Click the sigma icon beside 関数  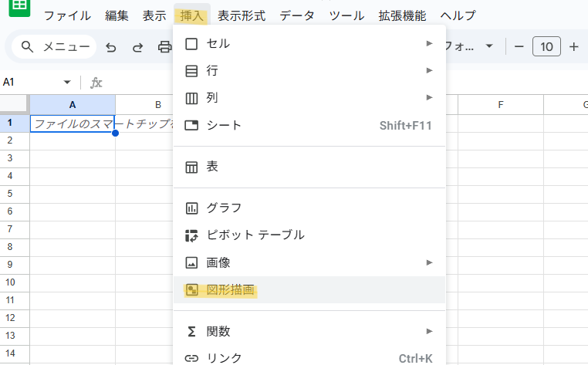[x=191, y=332]
